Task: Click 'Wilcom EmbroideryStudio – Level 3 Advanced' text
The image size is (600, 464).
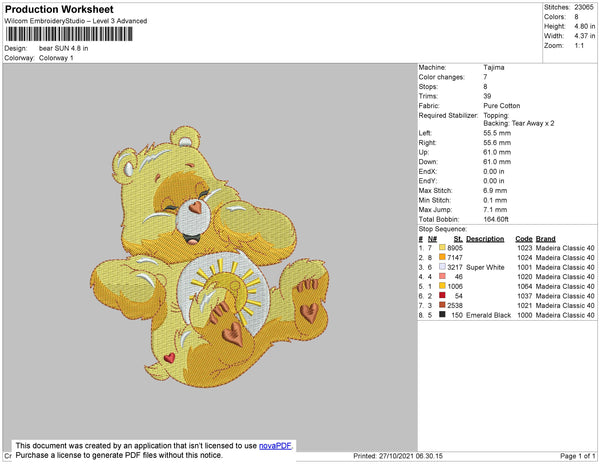Action: (76, 21)
